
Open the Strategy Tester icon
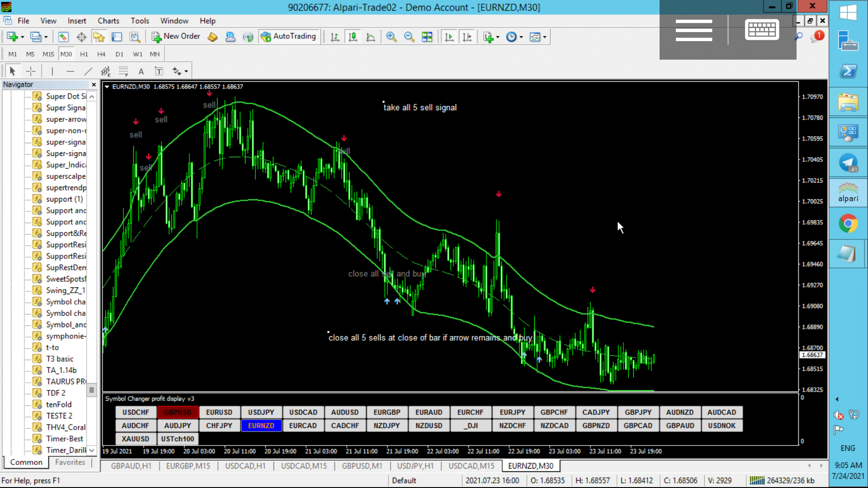pyautogui.click(x=135, y=37)
